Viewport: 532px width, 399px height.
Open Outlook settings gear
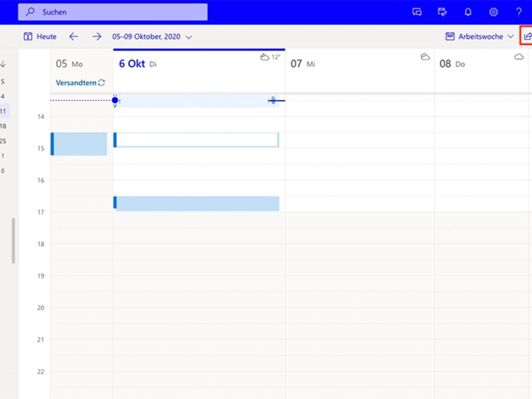pos(493,12)
